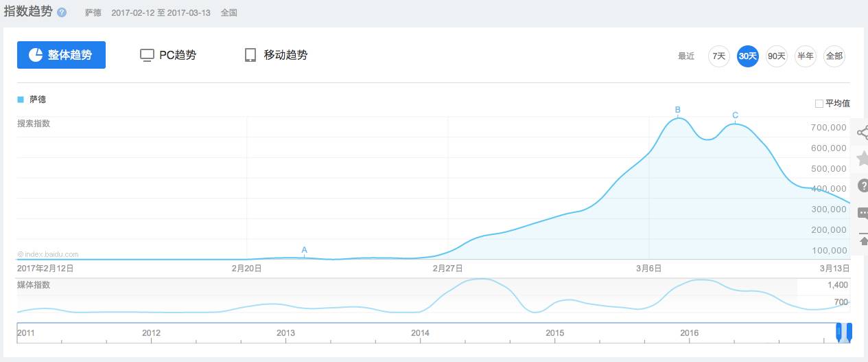868x362 pixels.
Task: Click the 30天 range button
Action: (x=747, y=56)
